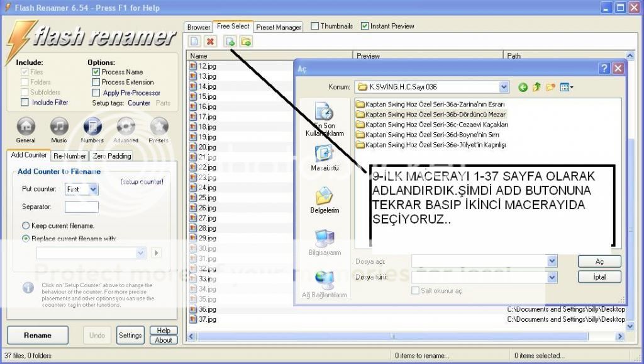Click the Separator input field
Image resolution: width=644 pixels, height=364 pixels.
[81, 207]
